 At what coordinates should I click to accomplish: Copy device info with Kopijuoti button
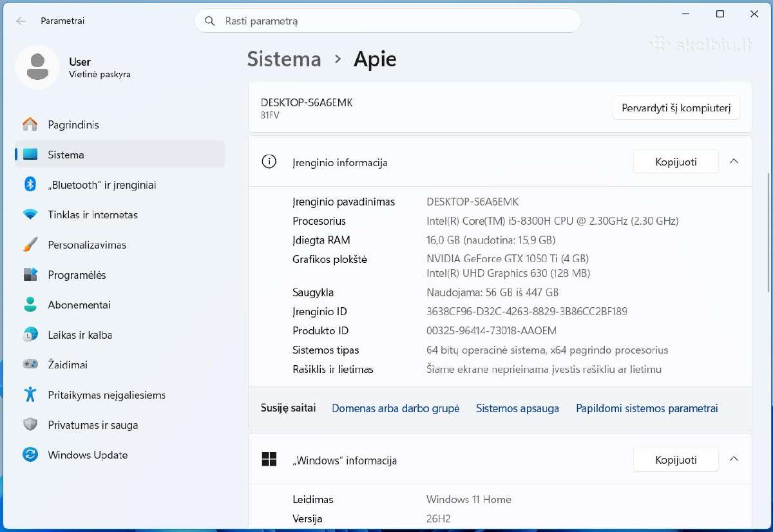pos(676,162)
